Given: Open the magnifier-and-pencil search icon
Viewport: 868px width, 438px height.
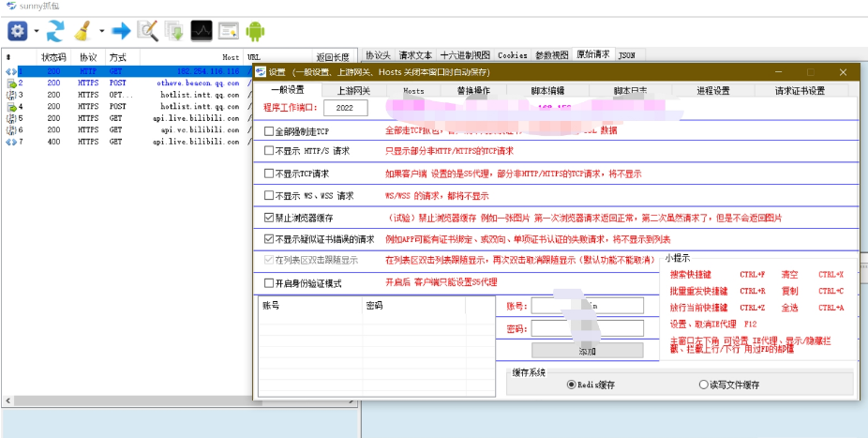Looking at the screenshot, I should pyautogui.click(x=148, y=31).
